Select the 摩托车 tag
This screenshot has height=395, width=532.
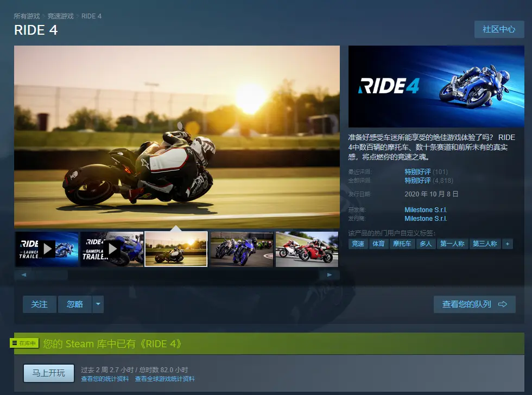(402, 244)
